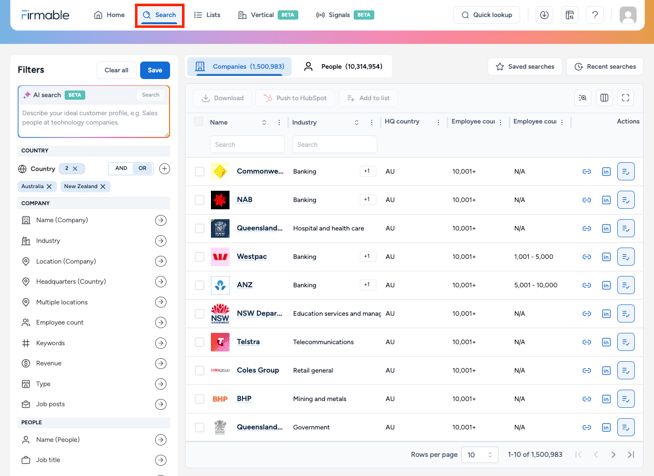654x476 pixels.
Task: Add Westpac to list via action icon
Action: [626, 257]
